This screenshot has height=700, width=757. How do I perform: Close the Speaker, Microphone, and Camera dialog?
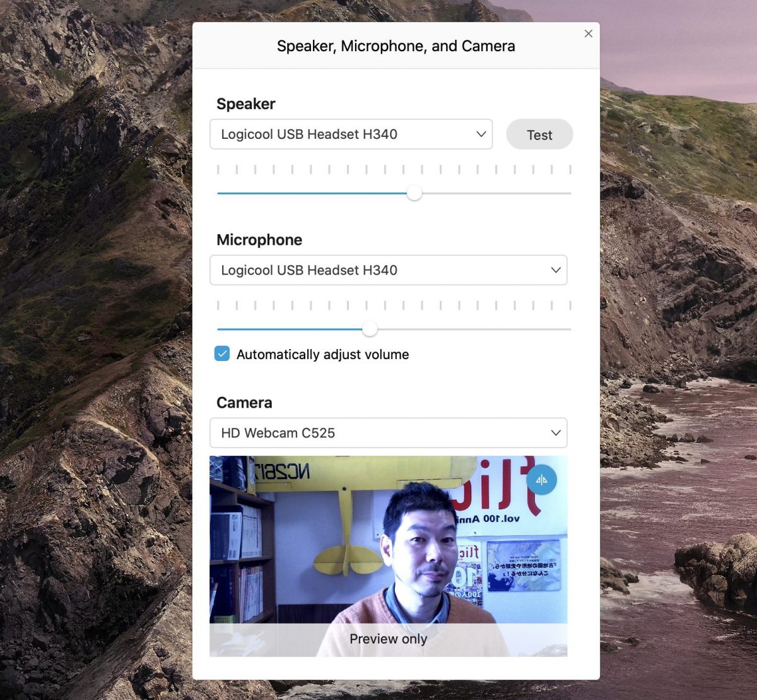[588, 33]
